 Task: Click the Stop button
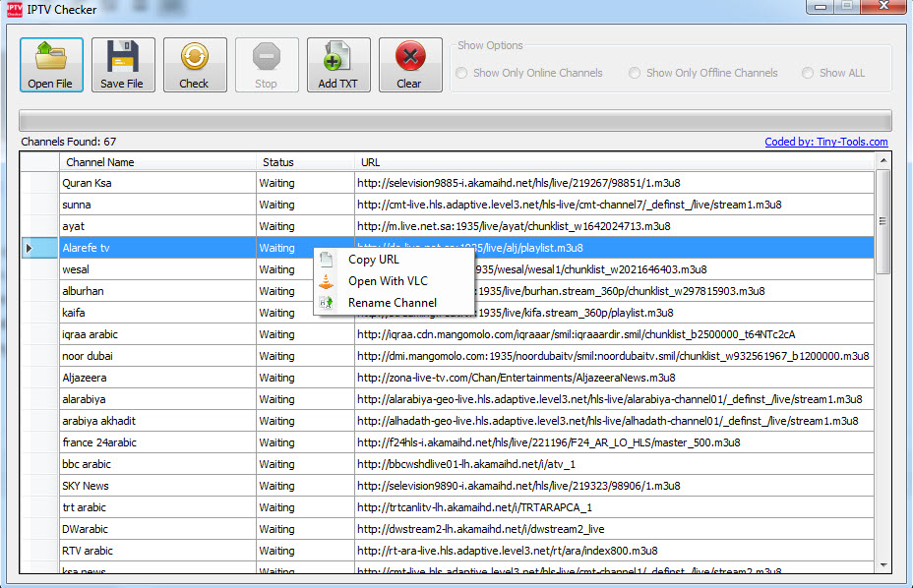point(267,65)
